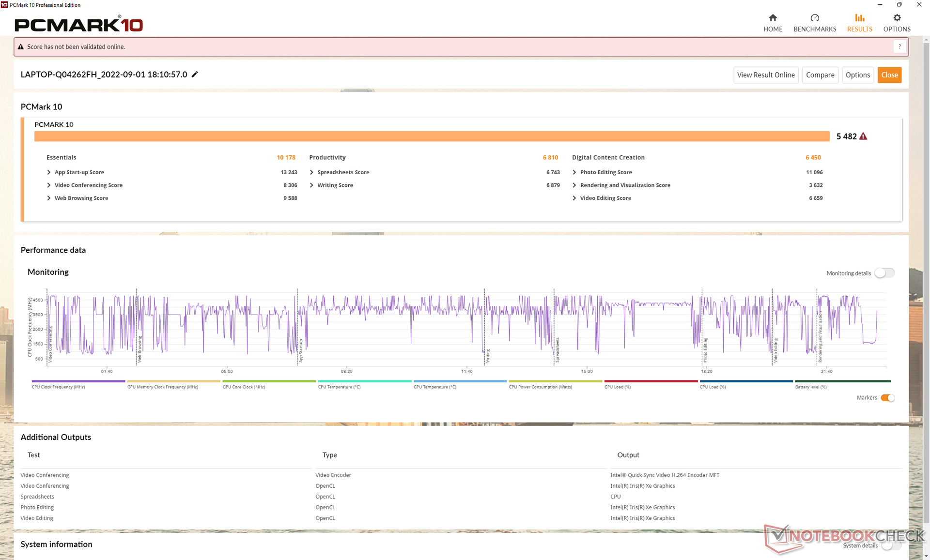Click the GPU Load legend item
Image resolution: width=930 pixels, height=560 pixels.
(651, 384)
